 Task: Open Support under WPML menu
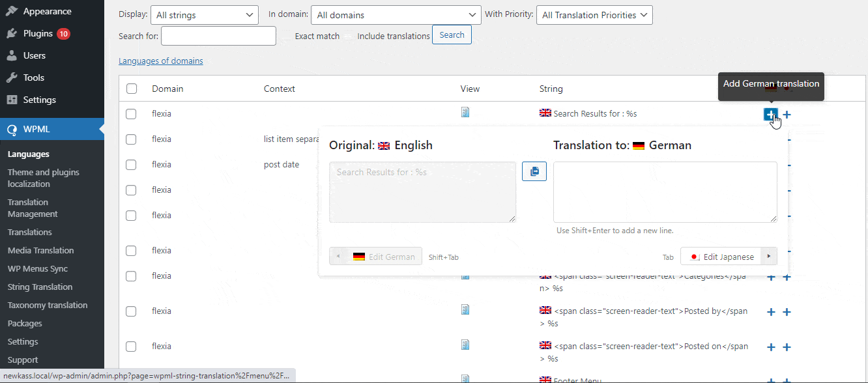(x=23, y=360)
